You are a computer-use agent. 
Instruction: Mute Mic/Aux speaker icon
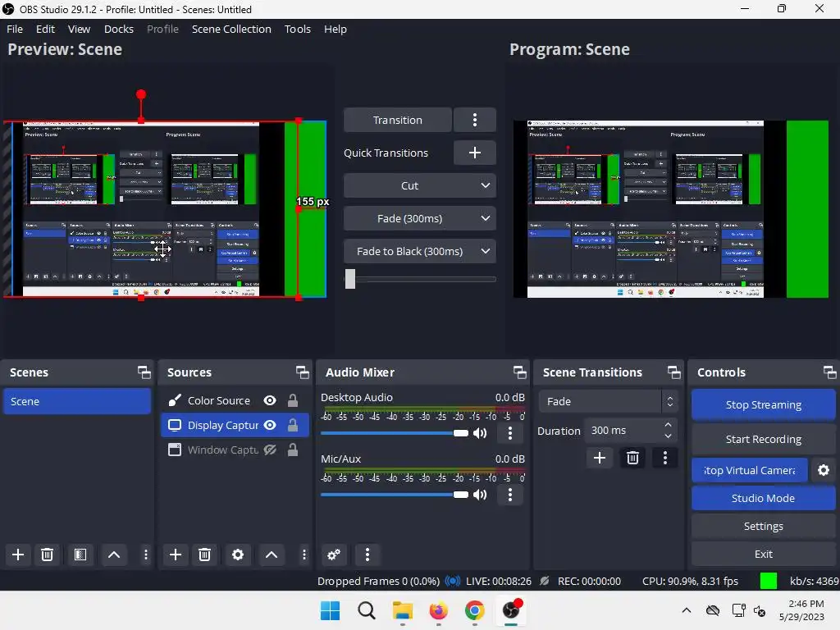[480, 495]
